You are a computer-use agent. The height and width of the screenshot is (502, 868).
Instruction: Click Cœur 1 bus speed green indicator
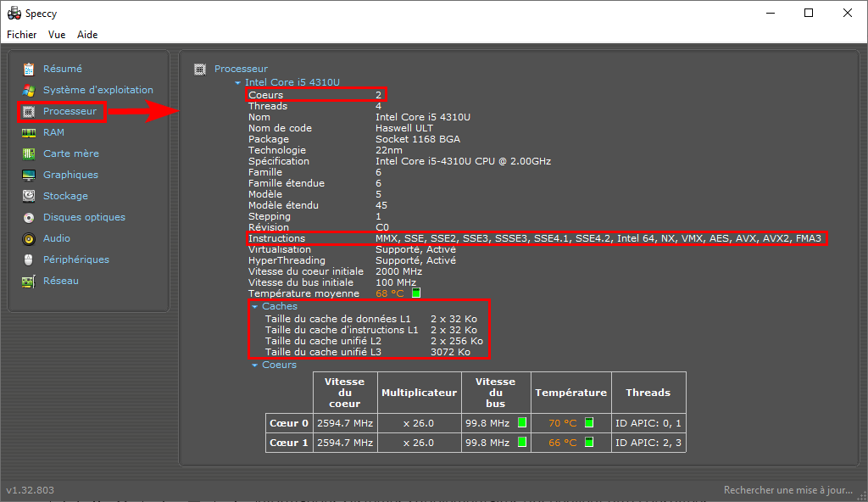click(522, 442)
